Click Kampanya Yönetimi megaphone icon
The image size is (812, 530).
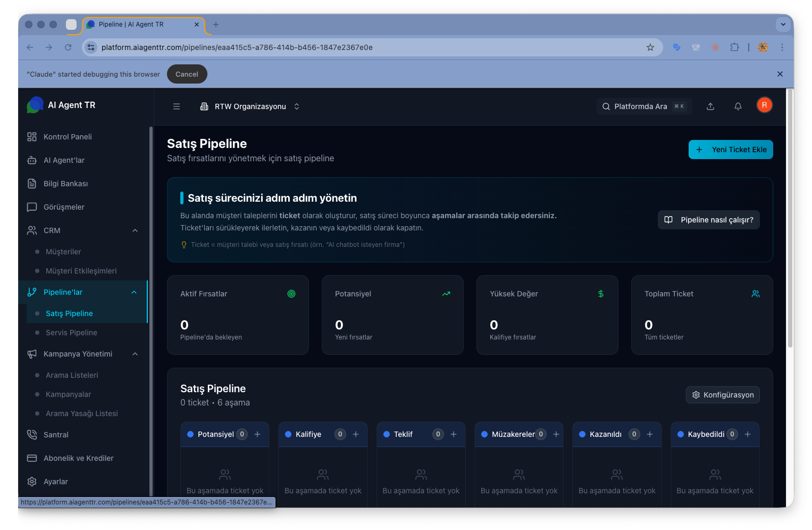click(x=32, y=354)
